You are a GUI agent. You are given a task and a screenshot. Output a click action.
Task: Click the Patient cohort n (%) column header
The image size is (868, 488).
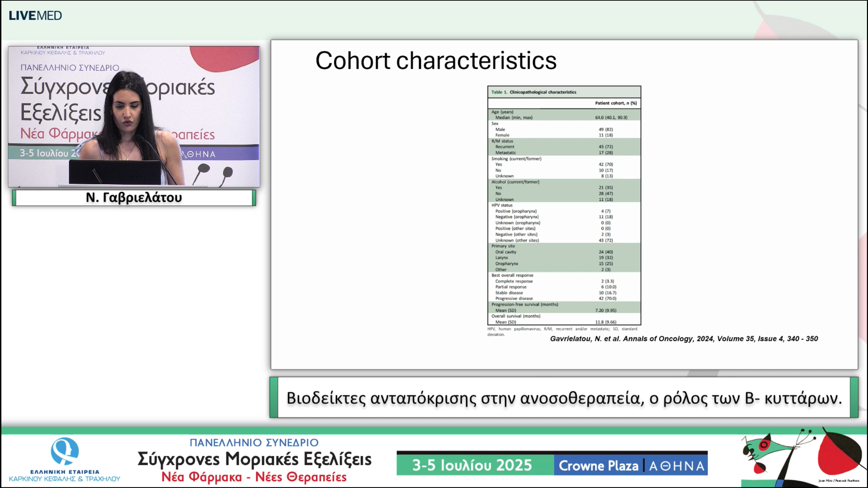click(616, 103)
